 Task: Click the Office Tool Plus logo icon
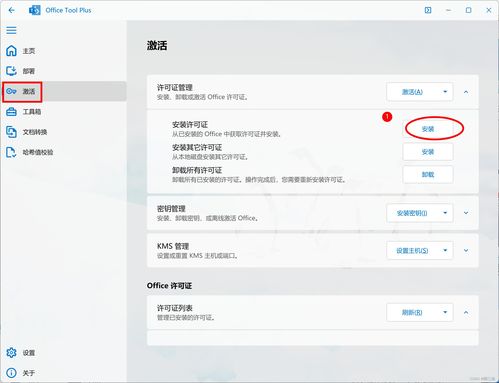pyautogui.click(x=35, y=10)
